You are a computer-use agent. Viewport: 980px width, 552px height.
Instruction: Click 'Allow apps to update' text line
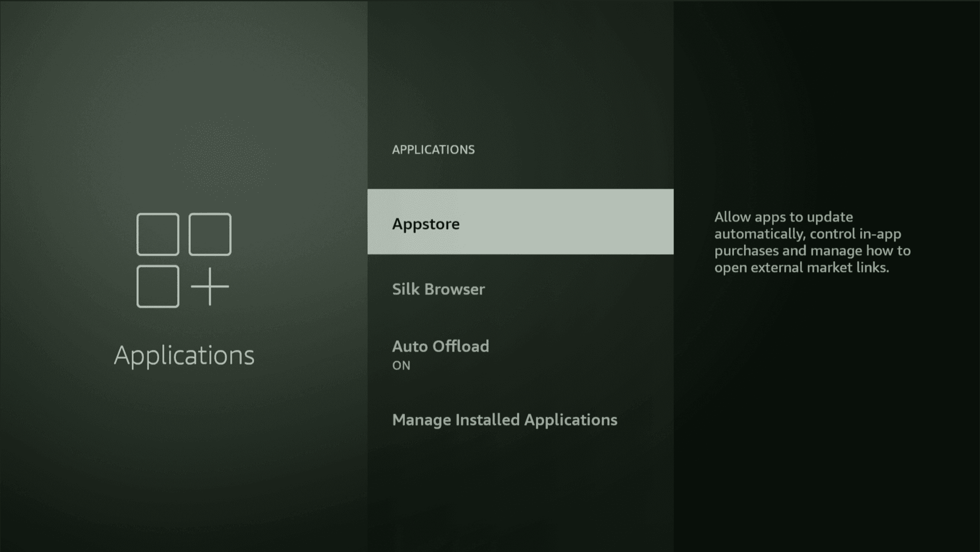coord(783,217)
